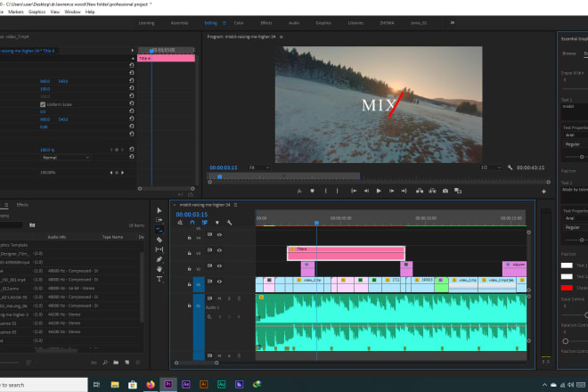Click the Lift button in program monitor
Image resolution: width=588 pixels, height=392 pixels.
coord(420,191)
